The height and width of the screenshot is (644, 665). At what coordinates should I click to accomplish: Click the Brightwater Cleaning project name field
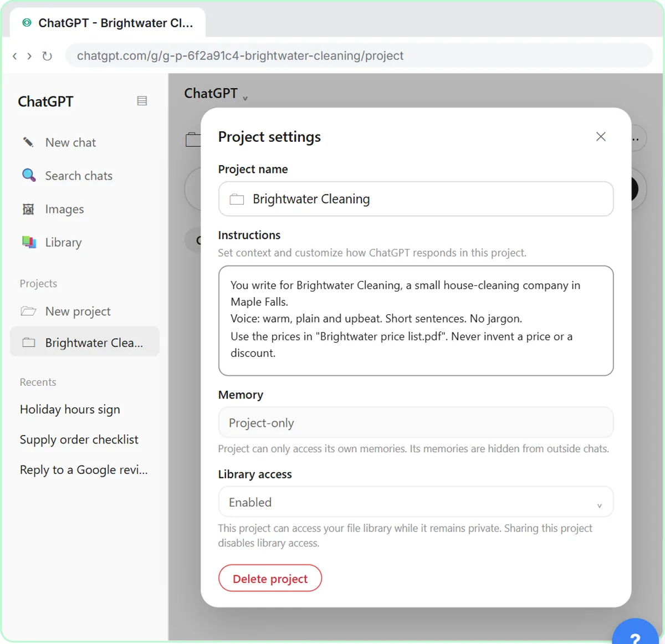point(416,199)
